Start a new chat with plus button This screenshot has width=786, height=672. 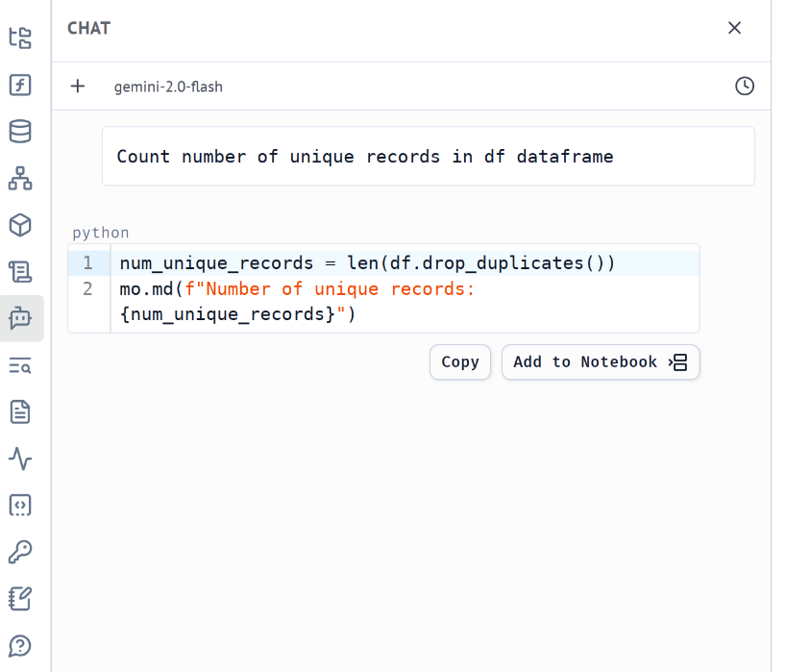pos(78,87)
